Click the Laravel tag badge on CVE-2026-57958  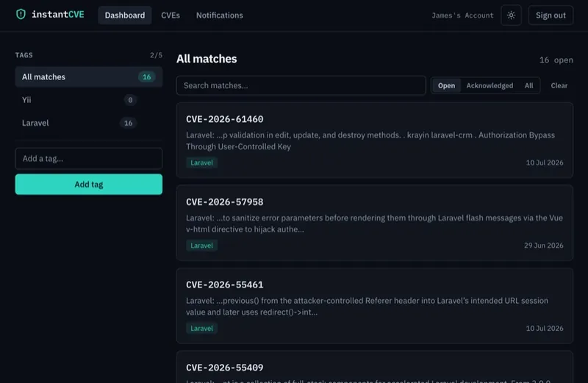[201, 246]
